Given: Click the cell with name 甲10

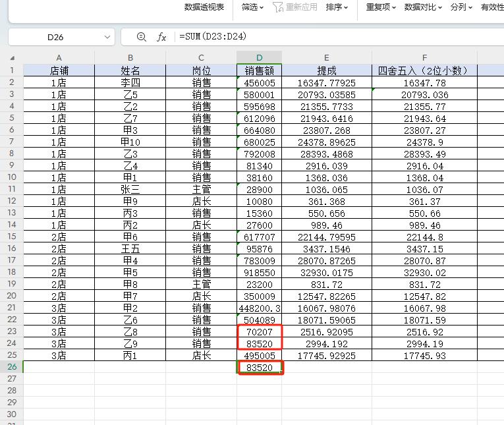Looking at the screenshot, I should tap(130, 142).
